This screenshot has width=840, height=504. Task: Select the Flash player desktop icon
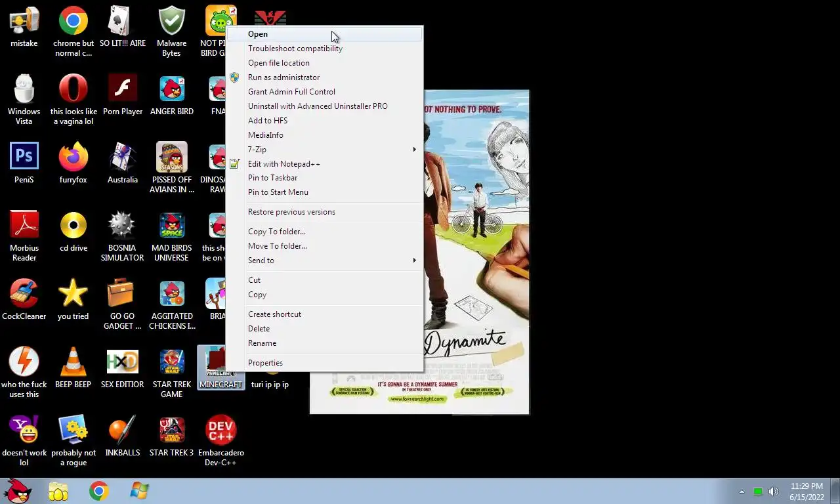123,95
